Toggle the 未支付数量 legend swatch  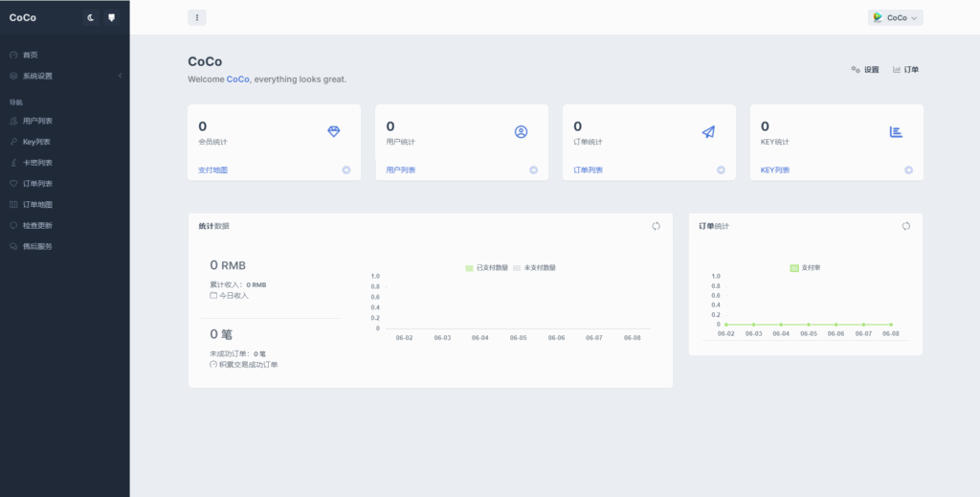click(x=517, y=267)
